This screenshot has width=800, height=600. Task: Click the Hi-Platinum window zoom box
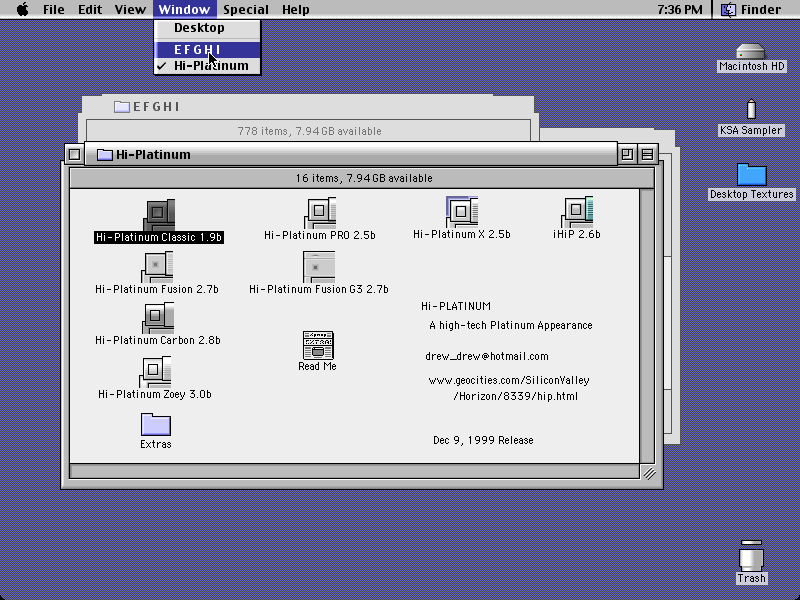pyautogui.click(x=627, y=154)
